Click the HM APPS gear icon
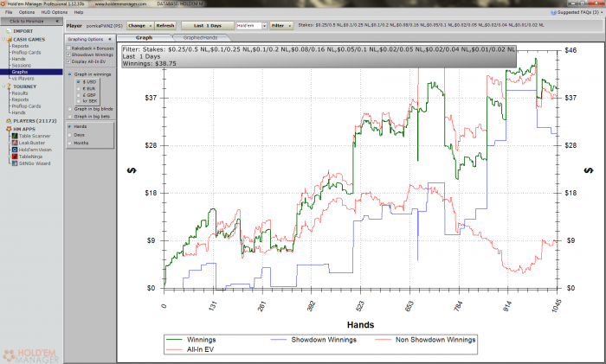The width and height of the screenshot is (606, 364). [x=9, y=129]
